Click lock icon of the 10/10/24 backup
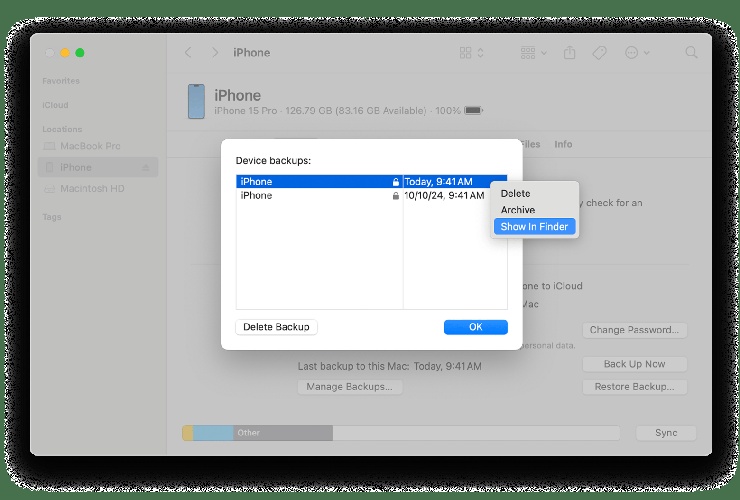Screen dimensions: 740x500 (x=395, y=195)
